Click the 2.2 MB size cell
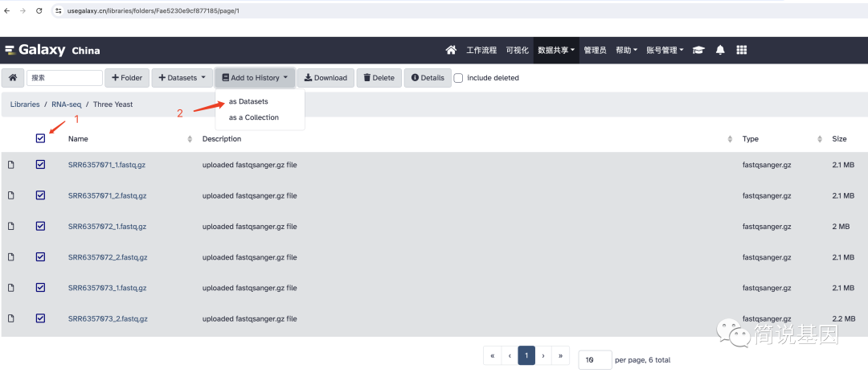 (x=844, y=319)
